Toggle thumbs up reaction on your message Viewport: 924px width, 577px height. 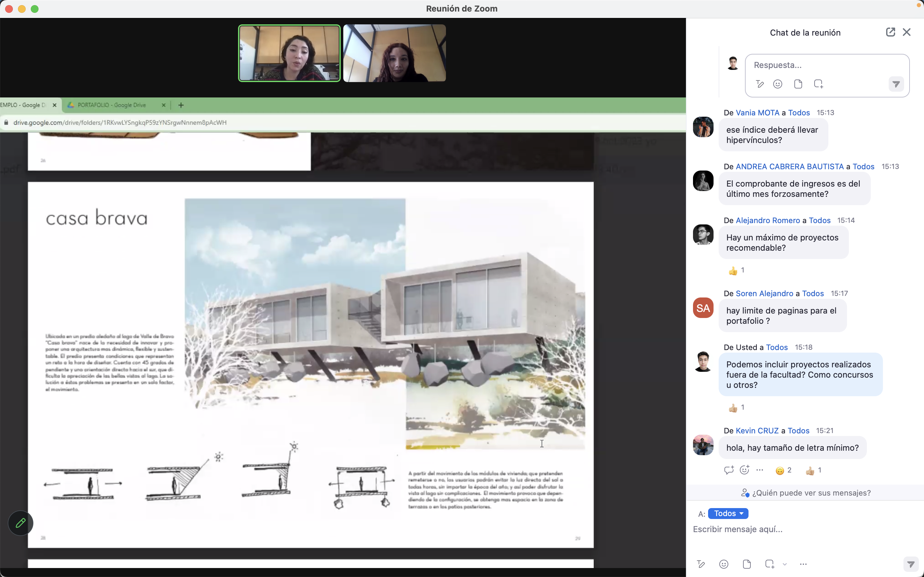736,408
